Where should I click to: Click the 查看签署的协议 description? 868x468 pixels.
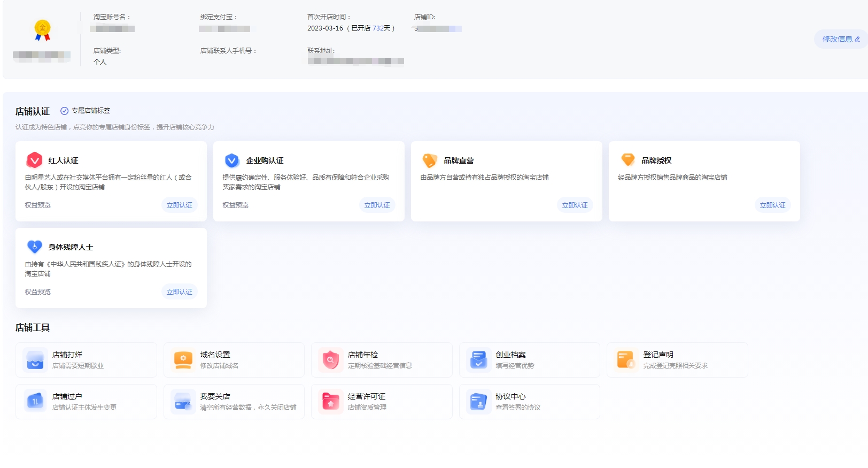point(518,408)
